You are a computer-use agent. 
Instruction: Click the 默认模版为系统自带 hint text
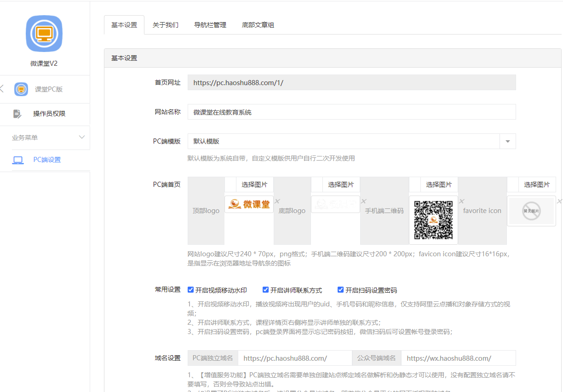click(x=271, y=158)
